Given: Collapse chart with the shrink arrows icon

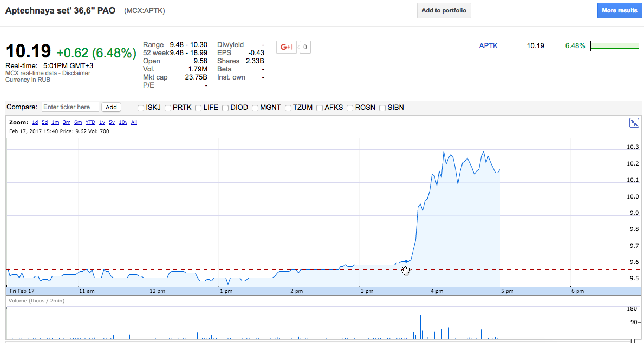Looking at the screenshot, I should 634,123.
